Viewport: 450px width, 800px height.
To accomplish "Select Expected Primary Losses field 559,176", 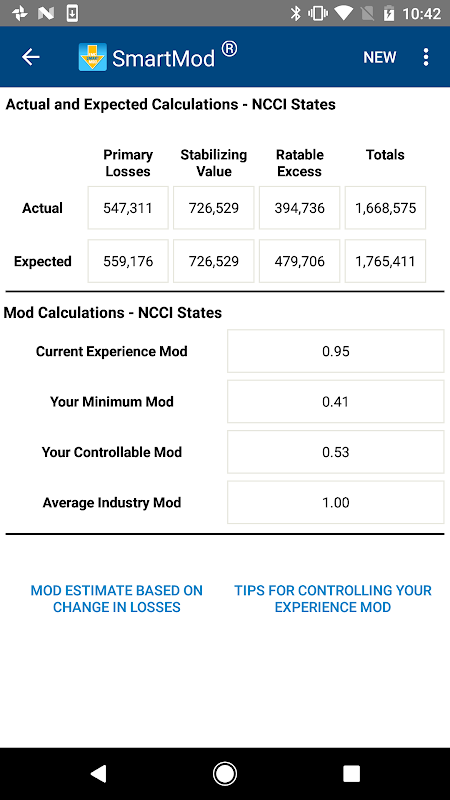I will 128,261.
